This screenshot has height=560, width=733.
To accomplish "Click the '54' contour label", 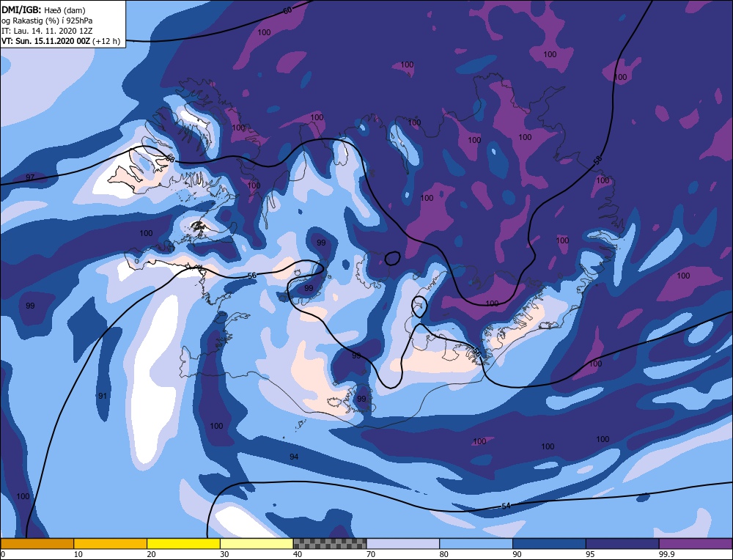I will click(x=506, y=506).
